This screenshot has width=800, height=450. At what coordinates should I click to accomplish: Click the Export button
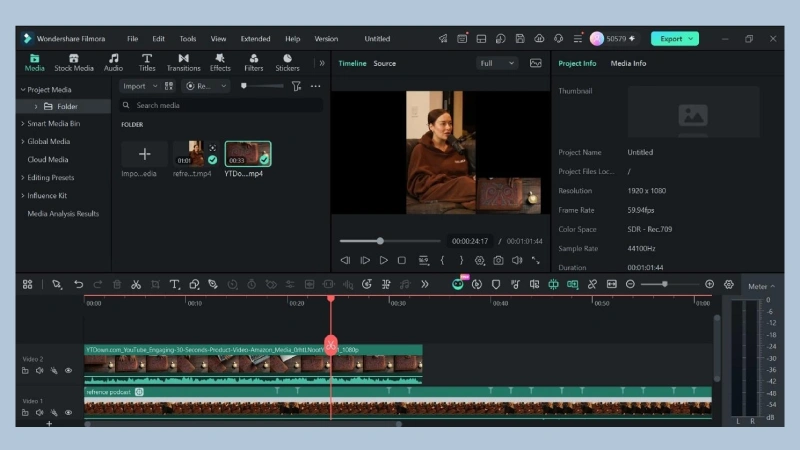click(674, 39)
